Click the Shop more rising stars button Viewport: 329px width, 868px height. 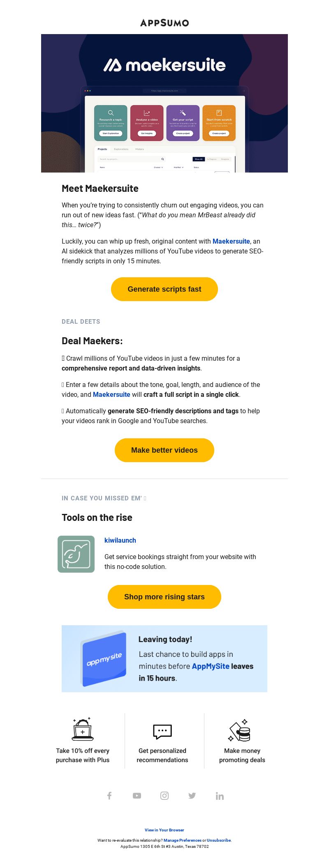click(x=164, y=597)
